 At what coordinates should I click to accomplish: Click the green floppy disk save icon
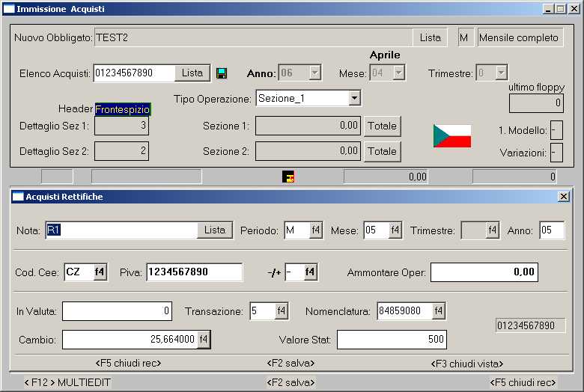222,73
